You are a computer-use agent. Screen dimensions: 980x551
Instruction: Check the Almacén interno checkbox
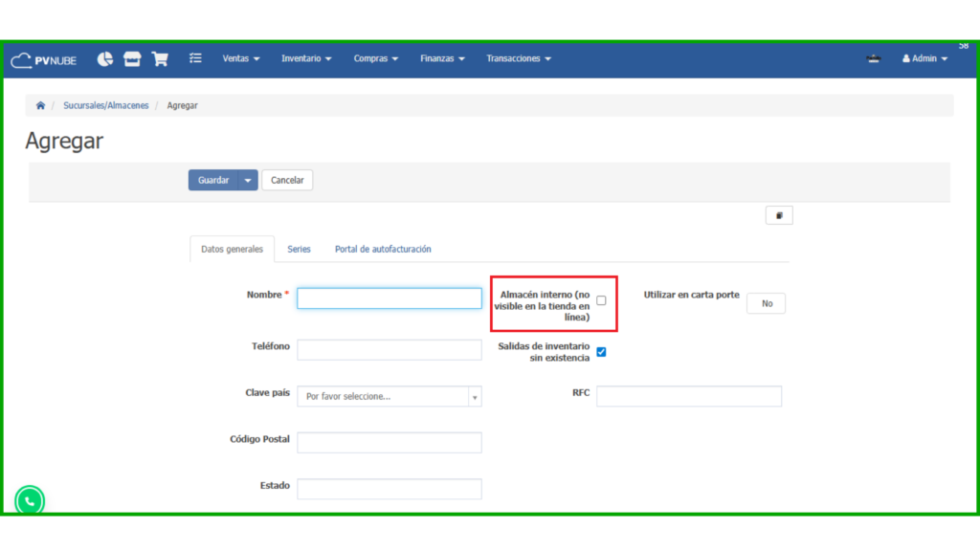click(x=601, y=300)
